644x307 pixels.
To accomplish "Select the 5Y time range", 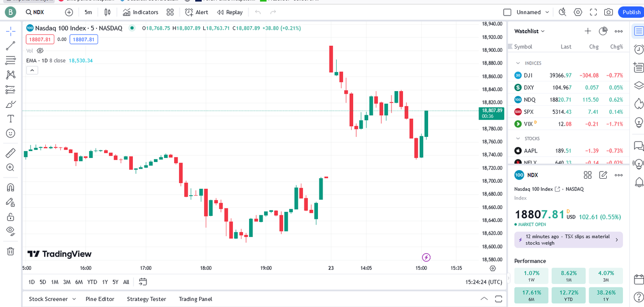I will pyautogui.click(x=115, y=282).
